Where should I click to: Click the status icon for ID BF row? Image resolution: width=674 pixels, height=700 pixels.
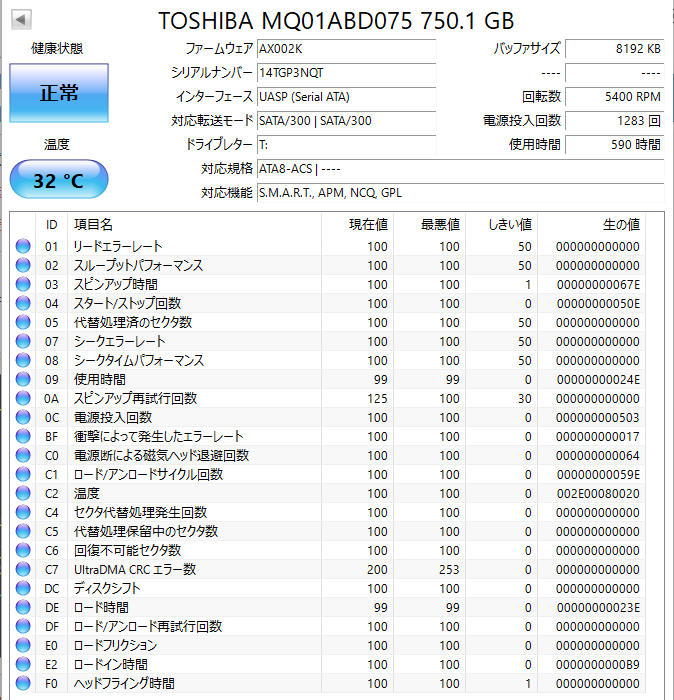pyautogui.click(x=23, y=436)
